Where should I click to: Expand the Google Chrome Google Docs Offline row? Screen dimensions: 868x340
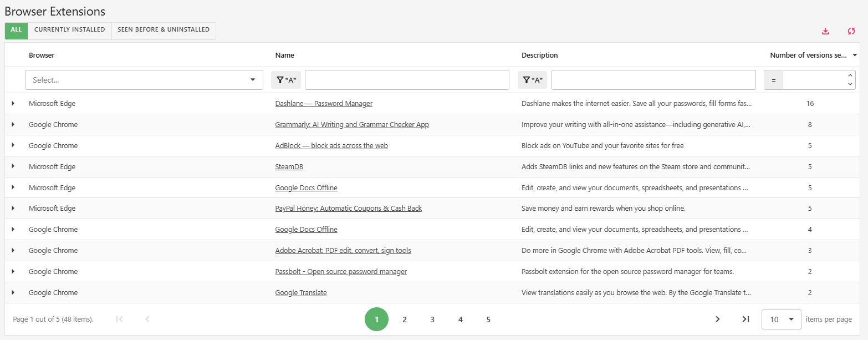13,229
